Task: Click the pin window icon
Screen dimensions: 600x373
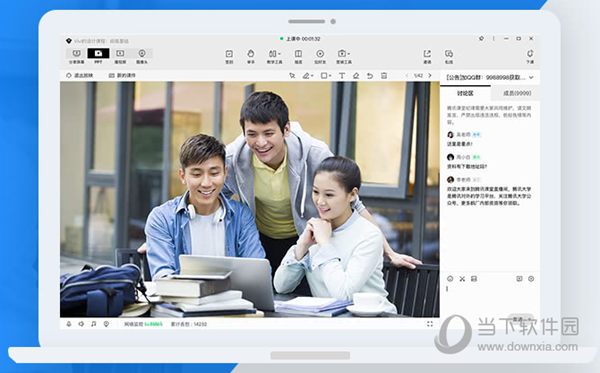Action: [x=481, y=39]
